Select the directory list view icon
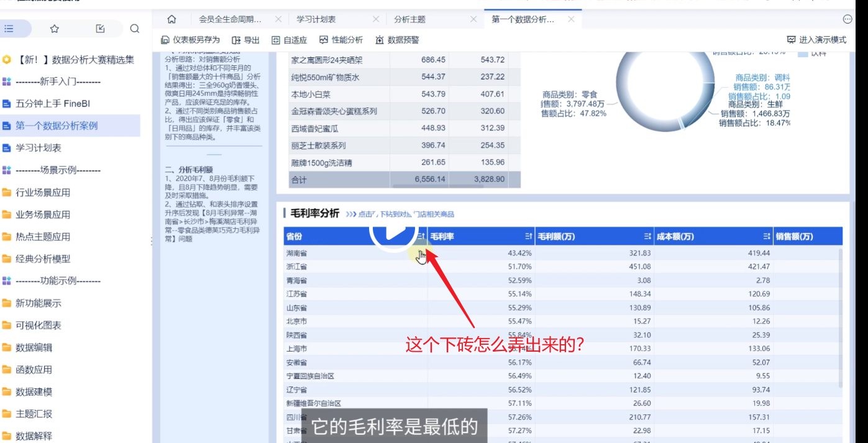 9,29
